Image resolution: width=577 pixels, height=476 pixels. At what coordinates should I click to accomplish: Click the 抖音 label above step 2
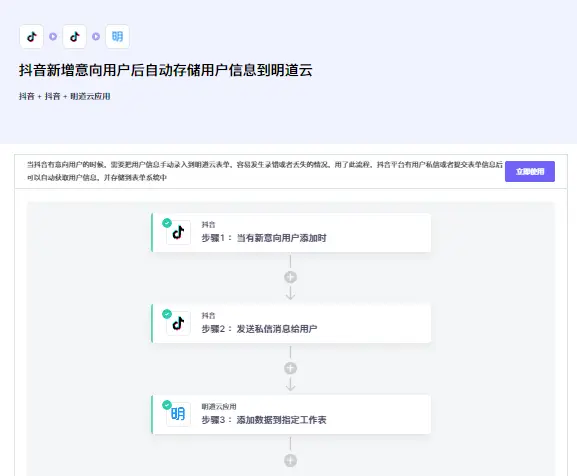click(208, 315)
